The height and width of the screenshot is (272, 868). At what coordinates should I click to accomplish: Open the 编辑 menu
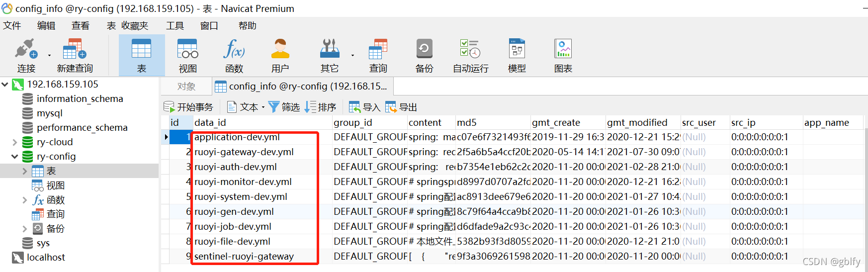click(46, 26)
